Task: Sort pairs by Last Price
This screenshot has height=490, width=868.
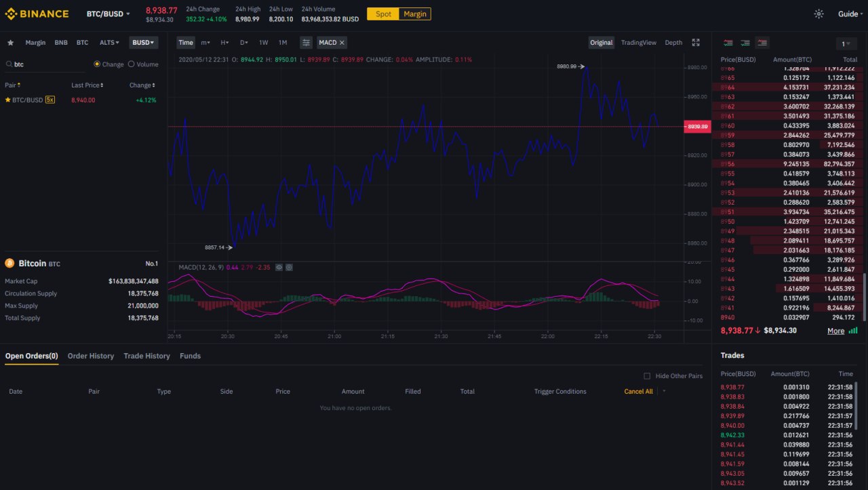Action: click(87, 85)
